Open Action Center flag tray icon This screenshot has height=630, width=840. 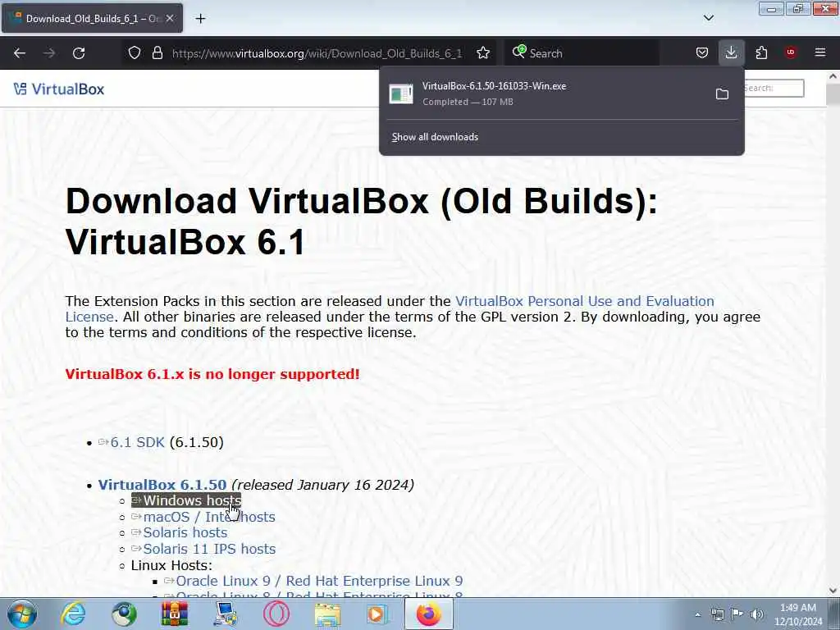[x=737, y=614]
